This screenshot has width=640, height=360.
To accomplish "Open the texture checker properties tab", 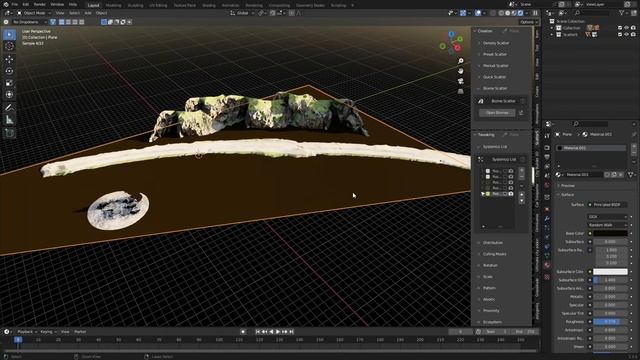I will pos(547,277).
